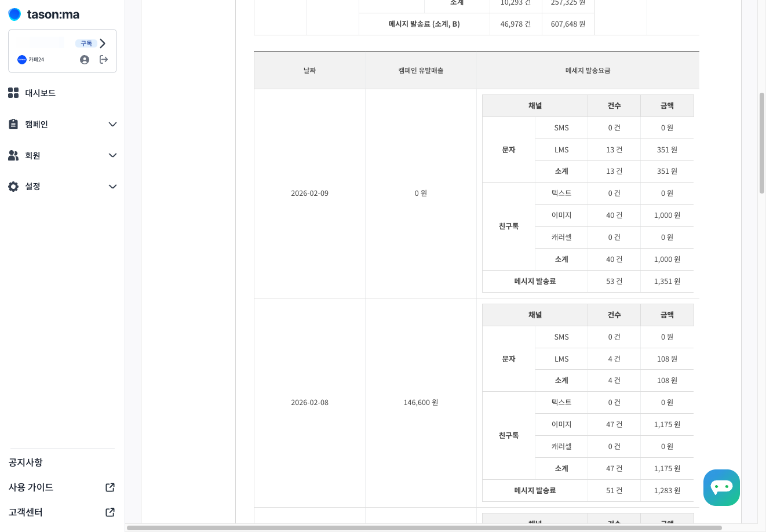
Task: Click revenue value 146,600 원
Action: pos(421,403)
